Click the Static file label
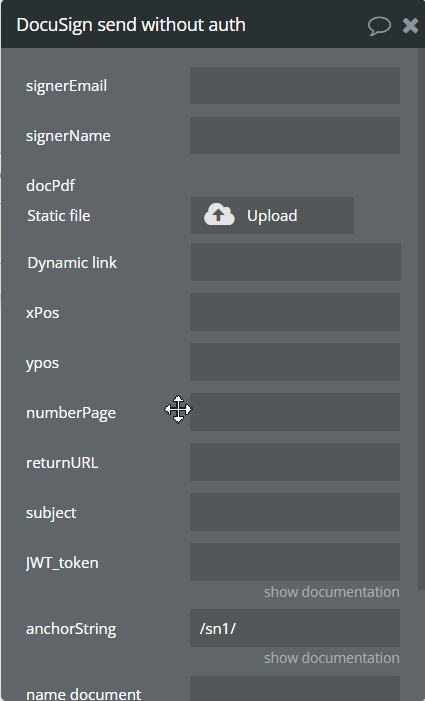Viewport: 425px width, 701px height. tap(59, 215)
